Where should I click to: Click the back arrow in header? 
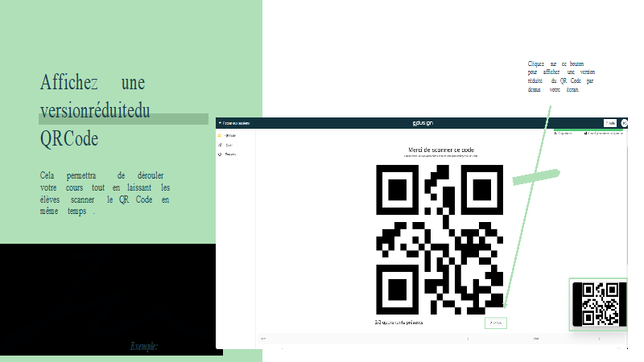(219, 123)
